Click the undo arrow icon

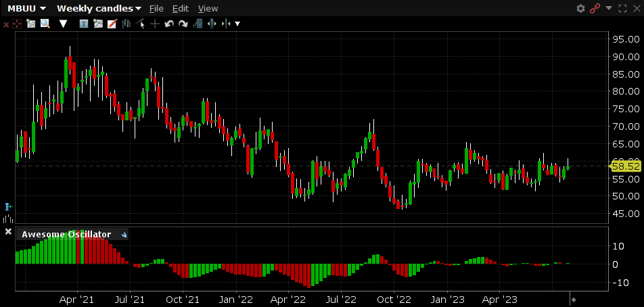[x=168, y=24]
